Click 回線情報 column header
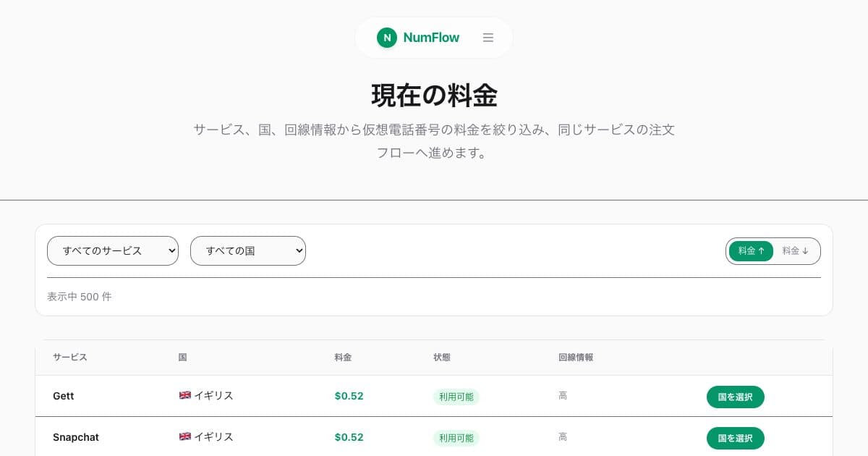The width and height of the screenshot is (868, 456). 576,358
